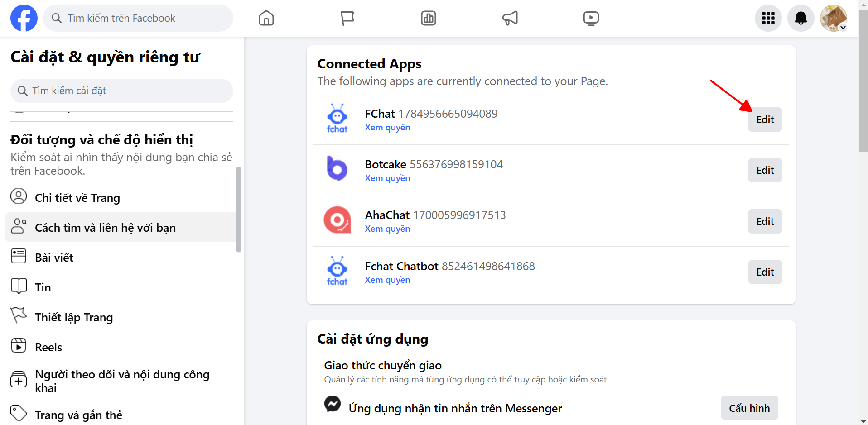Image resolution: width=868 pixels, height=425 pixels.
Task: Open Xem quyền under FChat
Action: pos(387,128)
